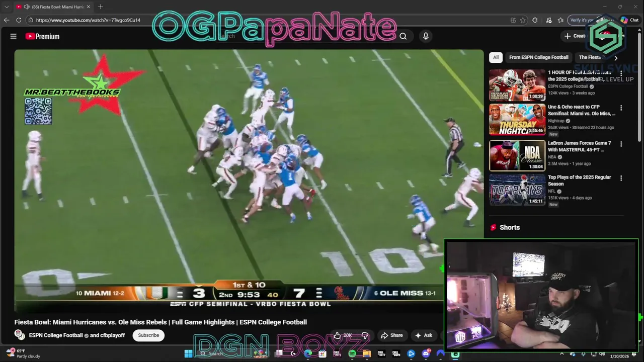
Task: Open options menu for Unc & Ocho video
Action: pyautogui.click(x=621, y=108)
